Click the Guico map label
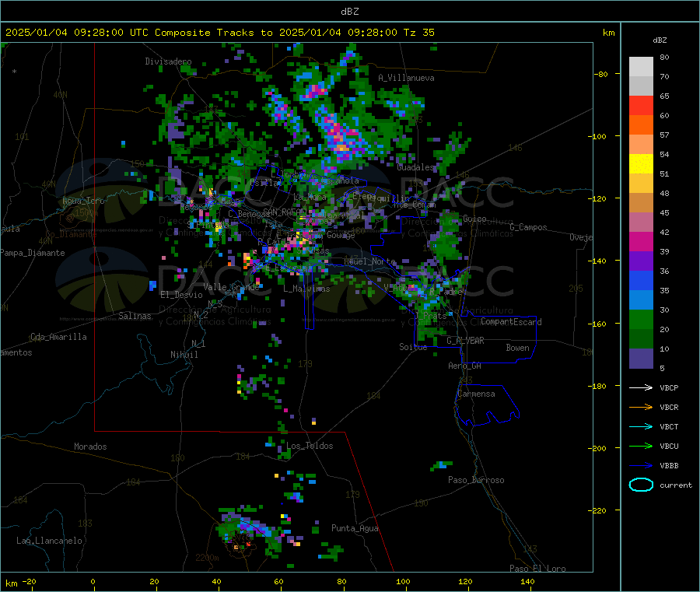700x592 pixels. [x=474, y=219]
